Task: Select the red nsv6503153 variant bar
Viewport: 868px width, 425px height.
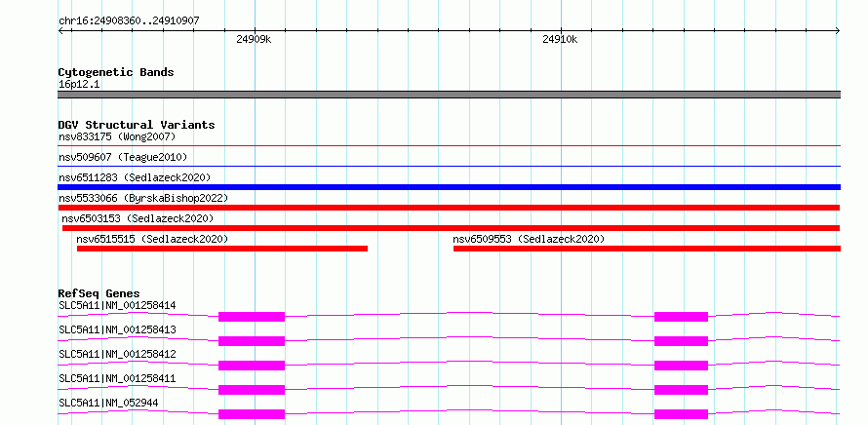Action: pos(452,228)
